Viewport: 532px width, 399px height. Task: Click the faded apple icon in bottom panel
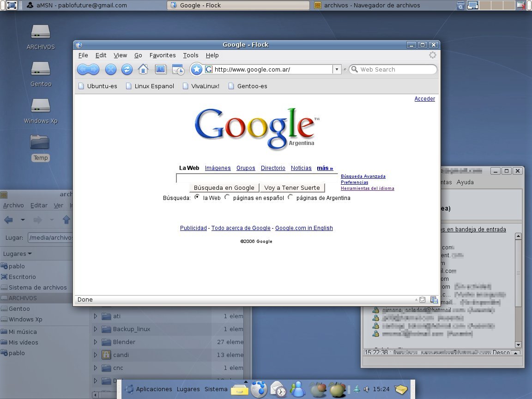[318, 389]
